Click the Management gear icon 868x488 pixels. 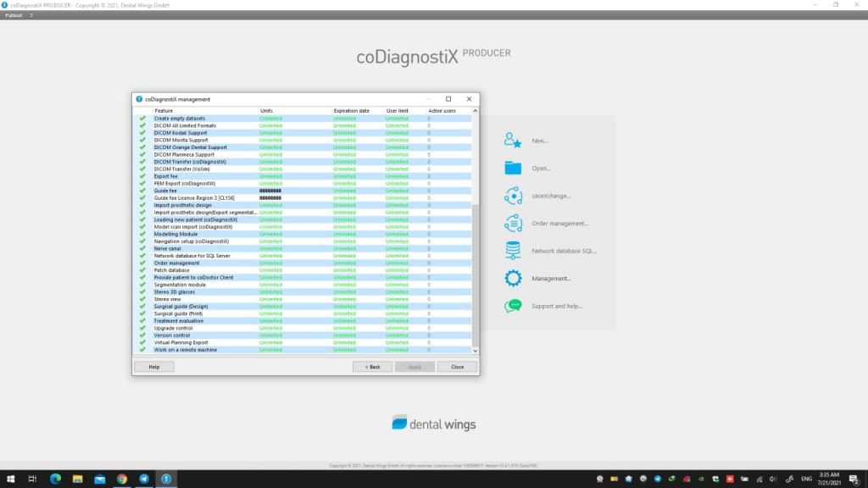coord(513,278)
